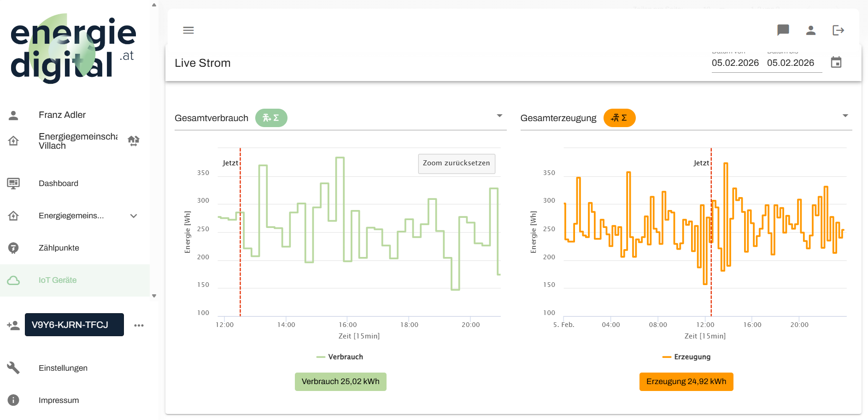The width and height of the screenshot is (868, 420).
Task: Click the sidebar scroll down arrow
Action: pos(154,296)
